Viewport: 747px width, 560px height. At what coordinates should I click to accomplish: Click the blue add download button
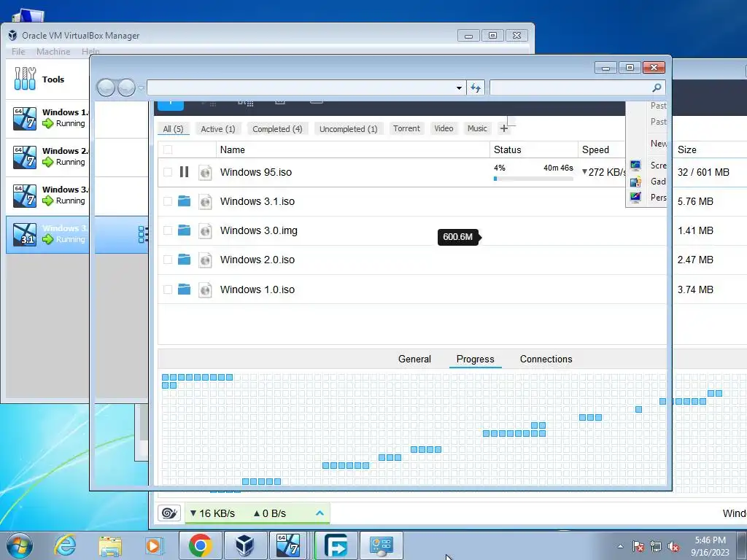pos(170,106)
